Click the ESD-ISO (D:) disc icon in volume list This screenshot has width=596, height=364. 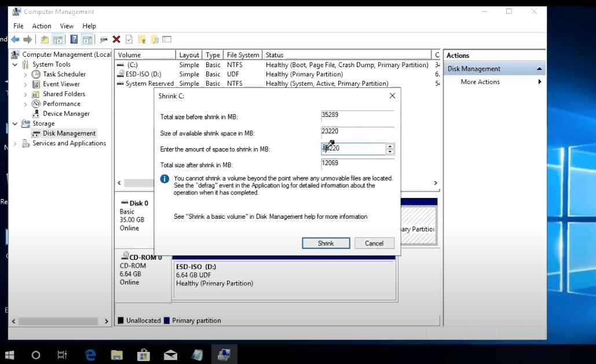pos(120,74)
